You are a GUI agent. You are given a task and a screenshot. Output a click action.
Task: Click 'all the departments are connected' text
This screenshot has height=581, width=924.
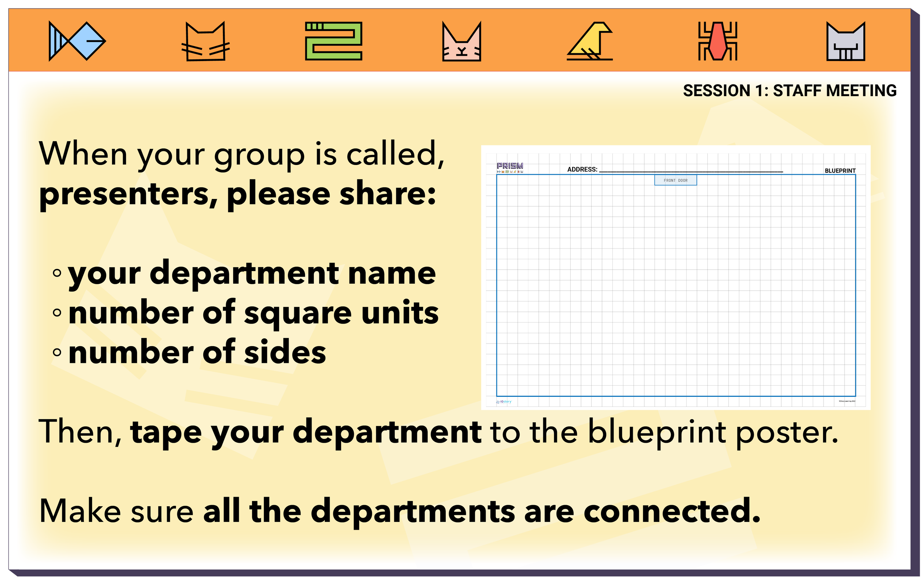click(x=482, y=511)
